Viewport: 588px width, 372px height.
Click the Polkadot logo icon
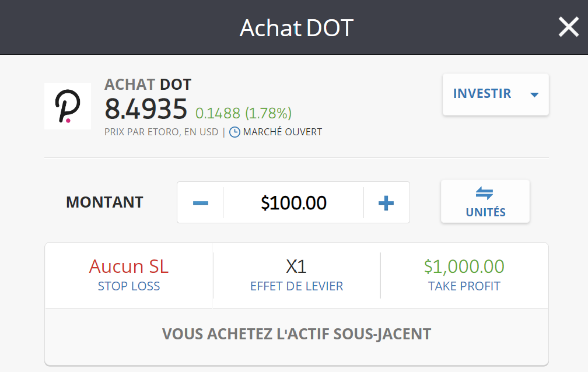(67, 106)
